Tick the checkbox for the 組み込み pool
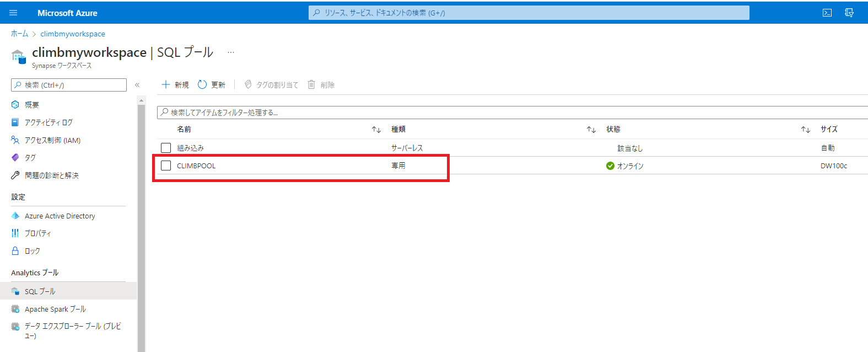Screen dimensions: 868x352 166,148
